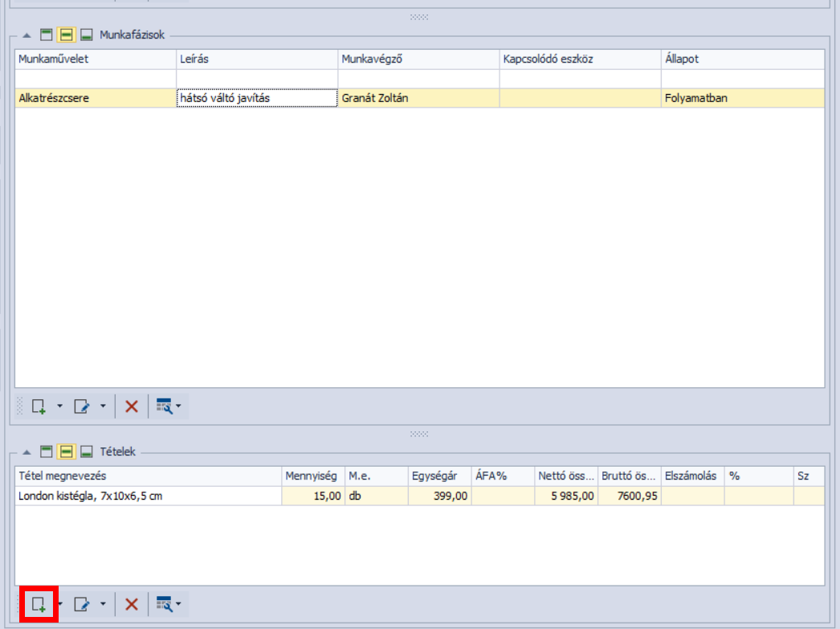Click the edit icon in Munkafázisok toolbar
840x629 pixels.
[x=81, y=406]
